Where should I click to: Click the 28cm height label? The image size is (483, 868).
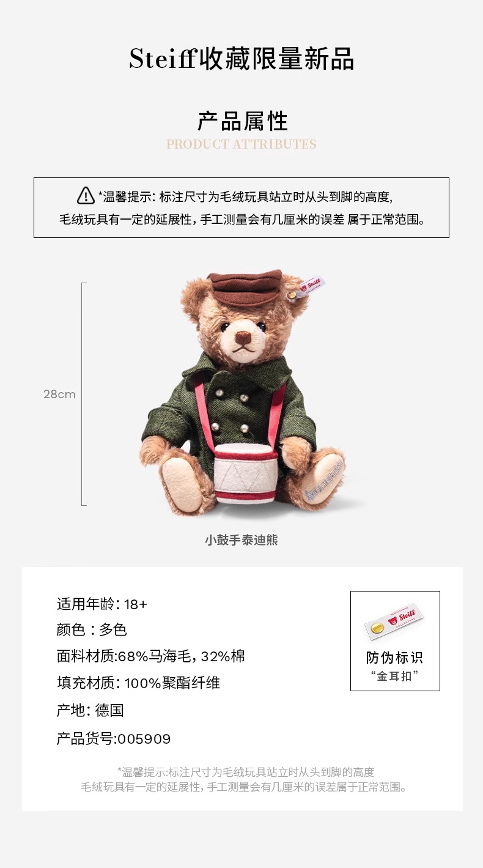tap(59, 394)
